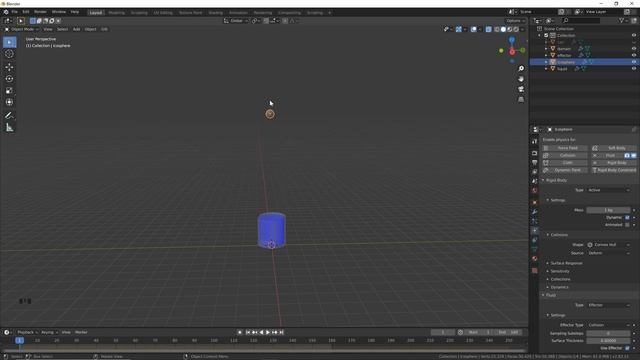The width and height of the screenshot is (640, 360).
Task: Open Fluid Type Effector dropdown
Action: pos(609,305)
